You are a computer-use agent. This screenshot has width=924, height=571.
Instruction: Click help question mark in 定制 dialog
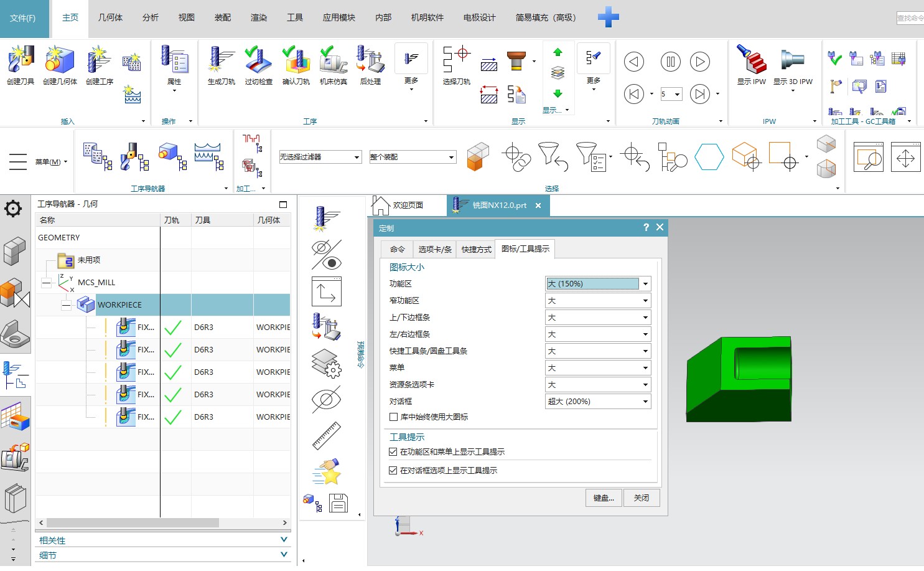(x=646, y=228)
